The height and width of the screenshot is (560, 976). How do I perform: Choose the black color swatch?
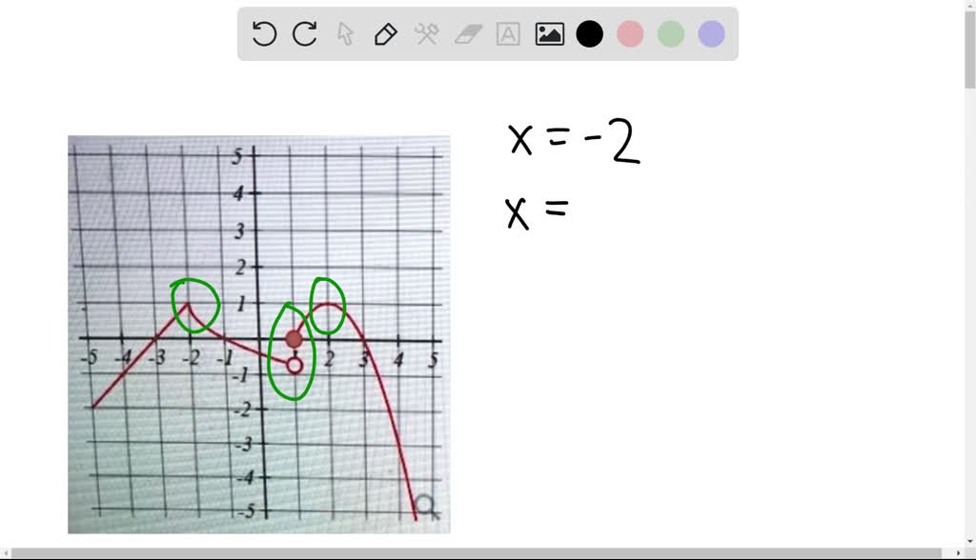tap(589, 33)
